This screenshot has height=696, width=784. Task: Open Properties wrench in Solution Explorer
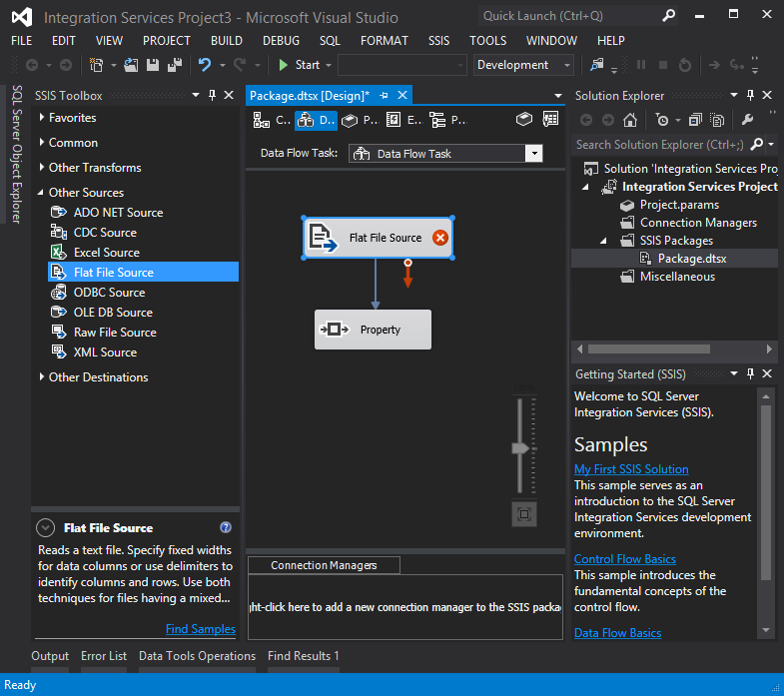coord(746,120)
